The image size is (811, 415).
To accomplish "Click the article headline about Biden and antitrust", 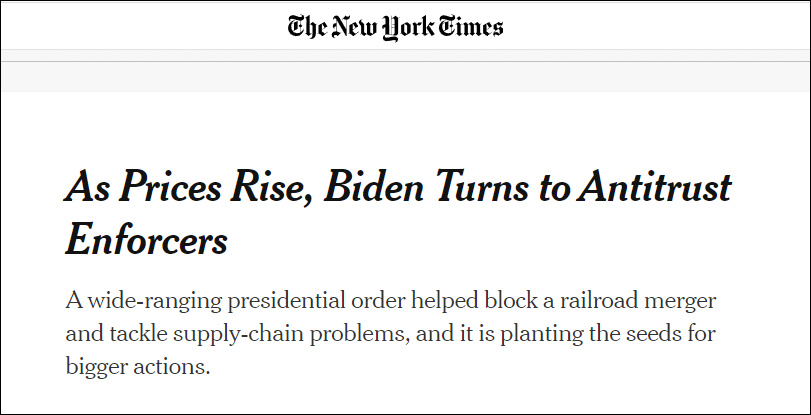I will point(398,211).
